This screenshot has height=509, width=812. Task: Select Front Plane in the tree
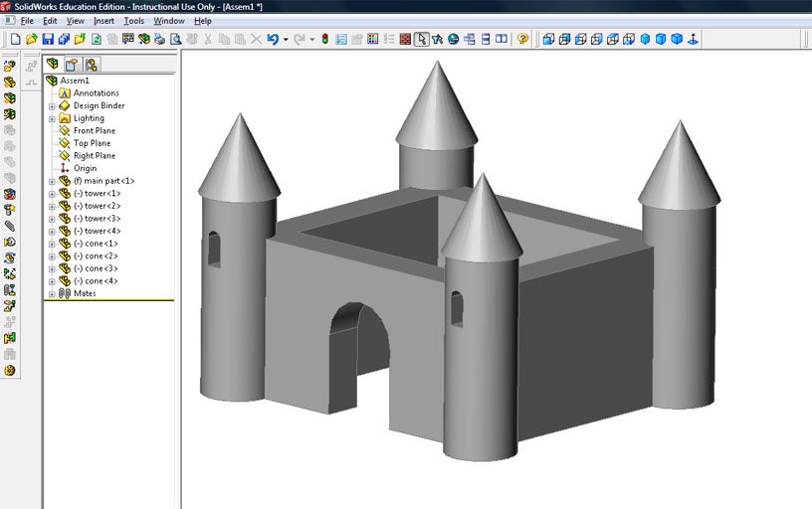point(95,130)
